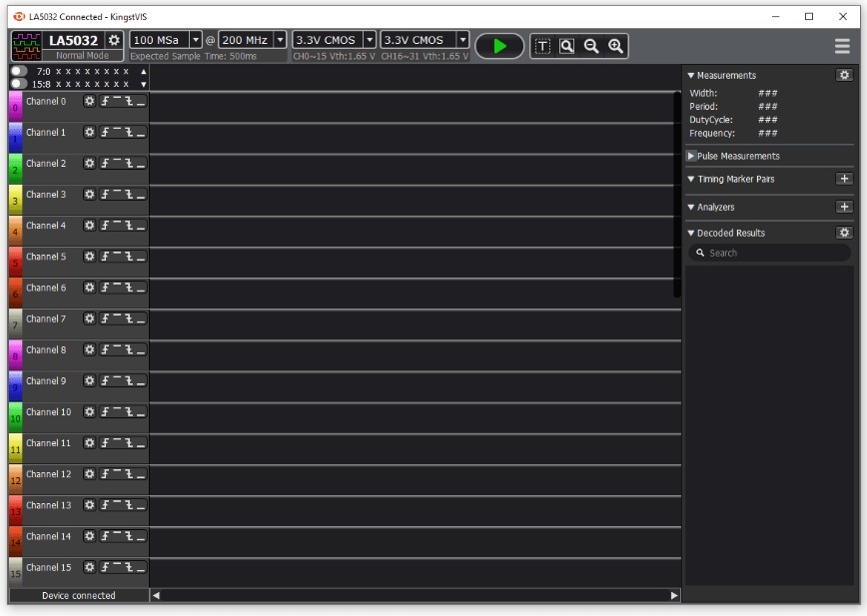Click the Channel 2 green color swatch
This screenshot has height=616, width=867.
(x=16, y=169)
